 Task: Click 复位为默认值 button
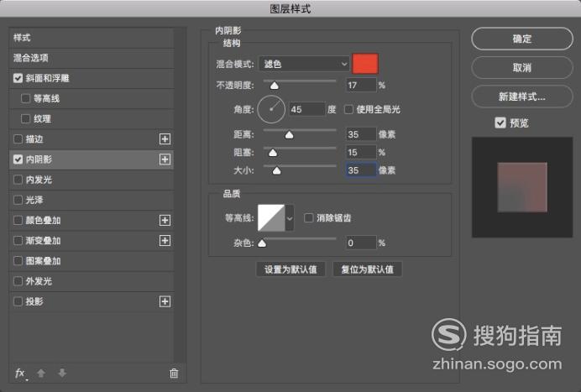pyautogui.click(x=367, y=269)
